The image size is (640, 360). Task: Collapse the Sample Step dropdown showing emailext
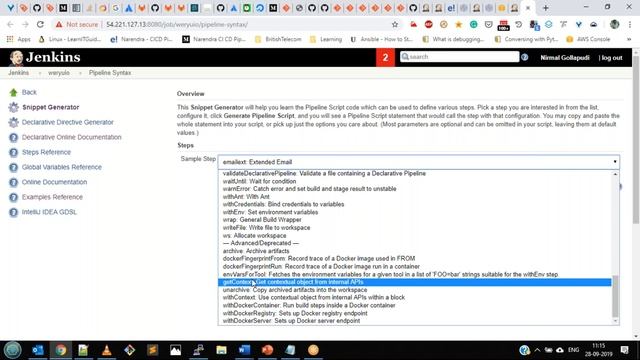click(418, 162)
